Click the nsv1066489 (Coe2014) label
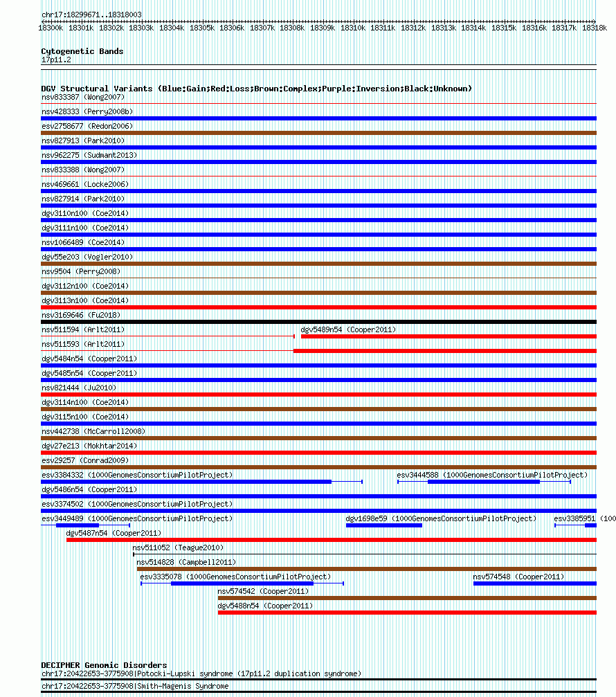 [83, 243]
